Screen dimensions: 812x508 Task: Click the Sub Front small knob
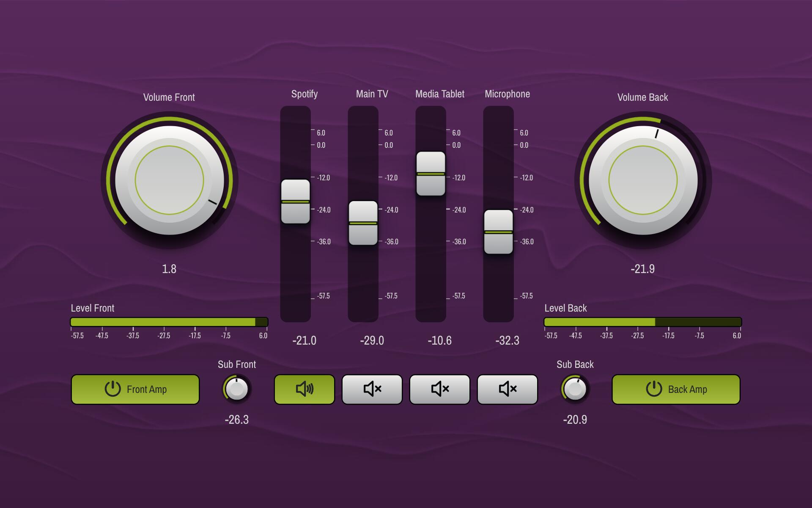[237, 389]
